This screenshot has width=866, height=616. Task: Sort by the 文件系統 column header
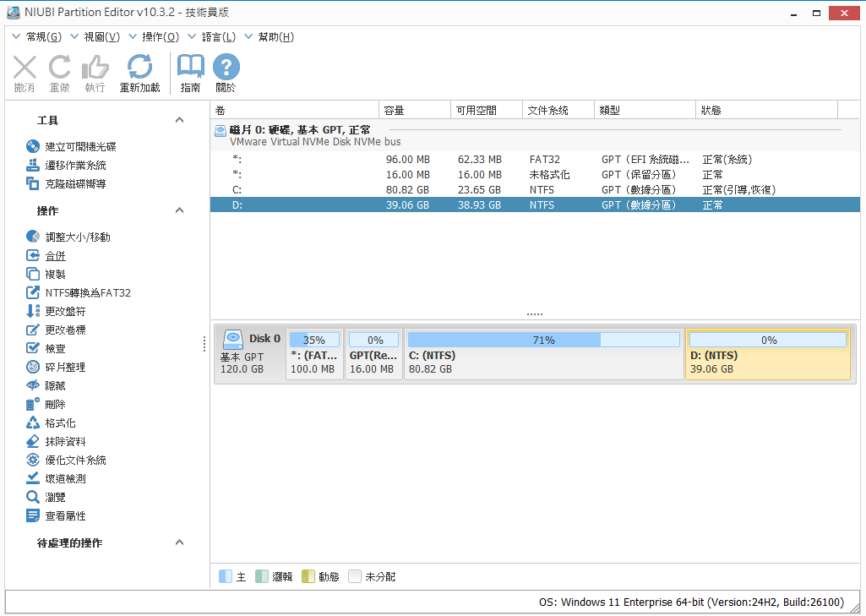click(558, 110)
